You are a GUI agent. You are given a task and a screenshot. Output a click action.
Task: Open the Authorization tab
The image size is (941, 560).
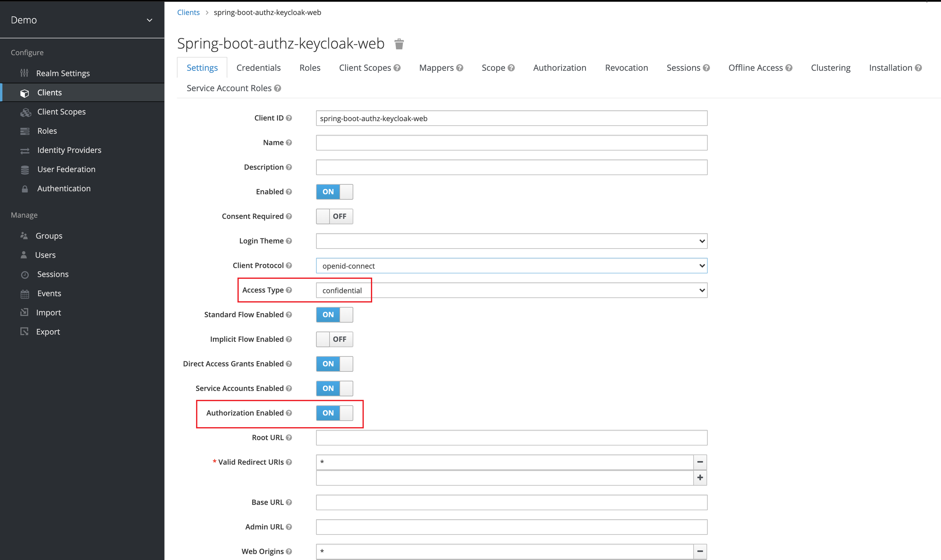tap(559, 68)
